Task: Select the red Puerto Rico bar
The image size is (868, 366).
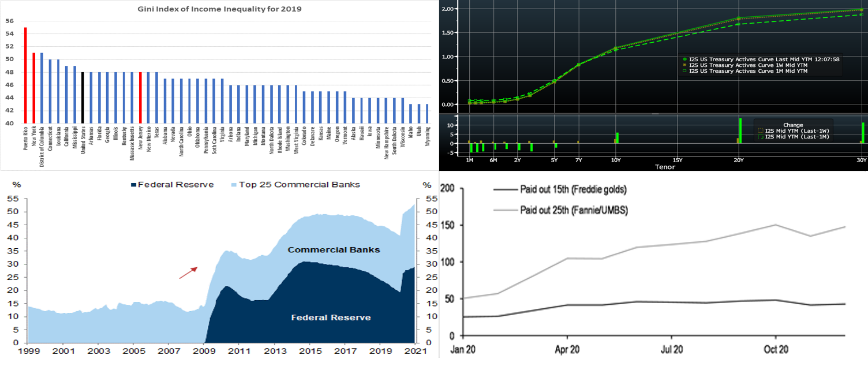Action: [x=25, y=75]
